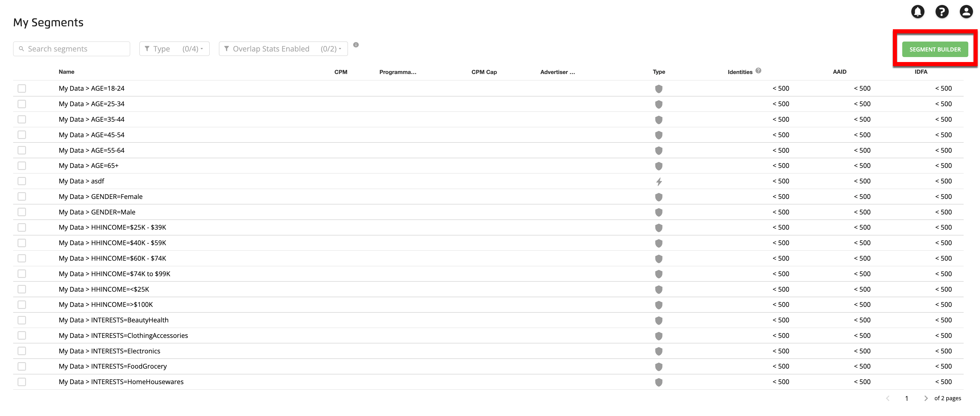The image size is (980, 416).
Task: Check the INTERESTS=HomeHousewares checkbox
Action: [22, 382]
